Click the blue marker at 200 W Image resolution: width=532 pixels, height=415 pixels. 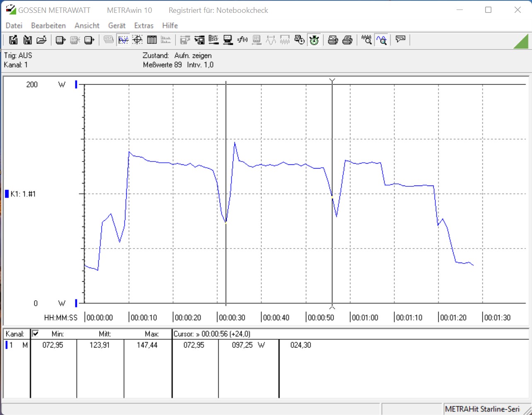(x=76, y=84)
